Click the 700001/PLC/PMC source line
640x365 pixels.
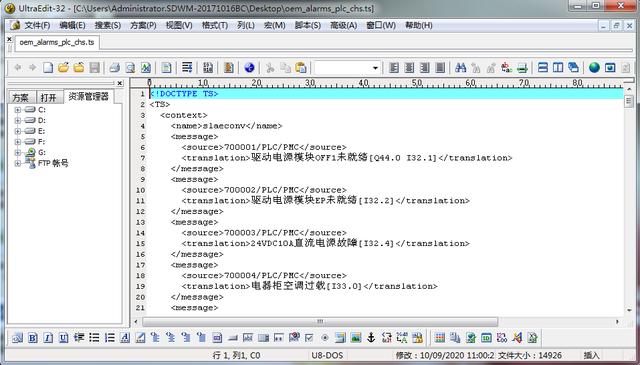[x=264, y=147]
